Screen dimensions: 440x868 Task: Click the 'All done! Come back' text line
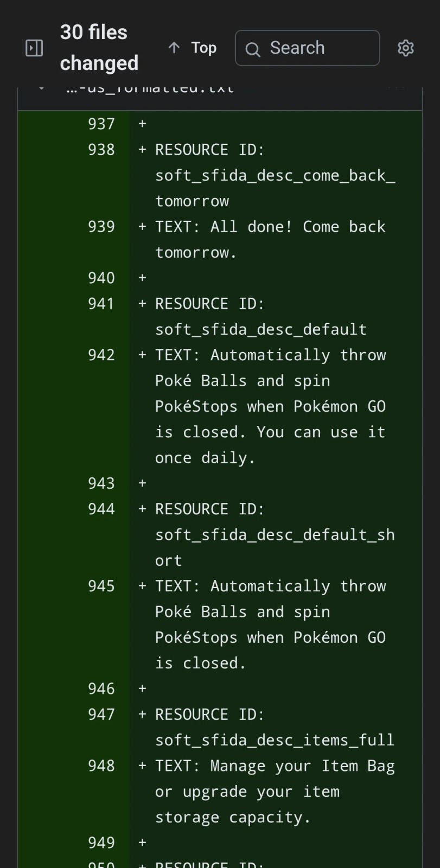tap(270, 227)
